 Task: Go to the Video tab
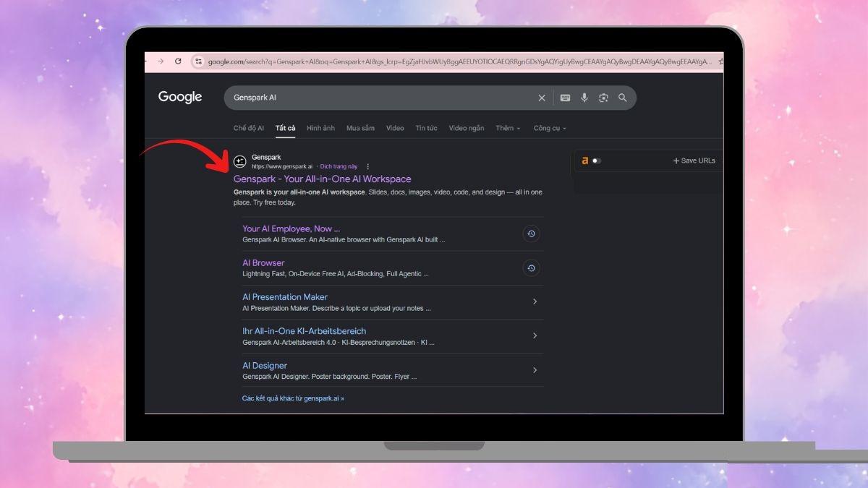(395, 128)
